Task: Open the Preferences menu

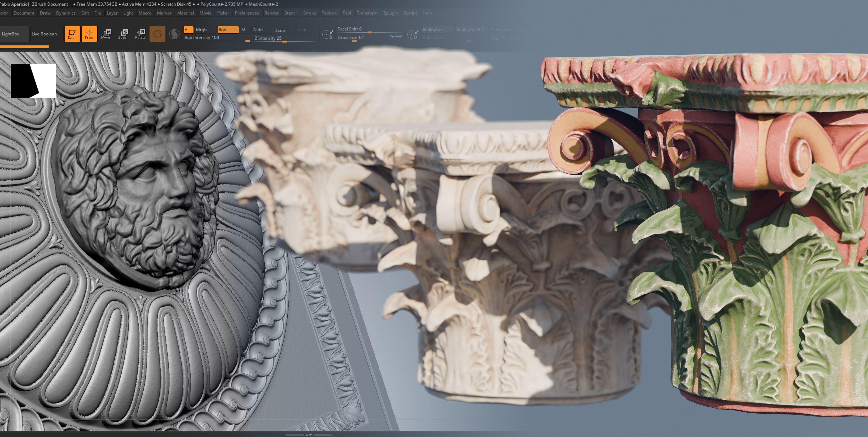Action: click(247, 13)
